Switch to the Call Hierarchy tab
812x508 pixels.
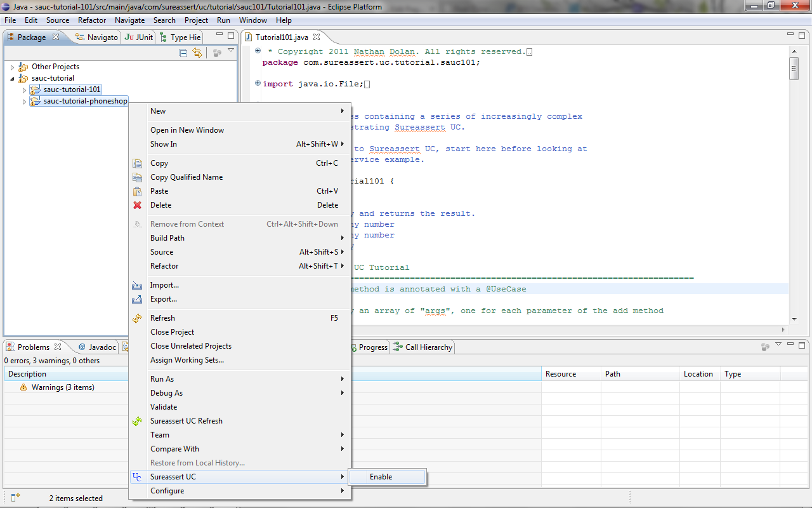(x=423, y=347)
